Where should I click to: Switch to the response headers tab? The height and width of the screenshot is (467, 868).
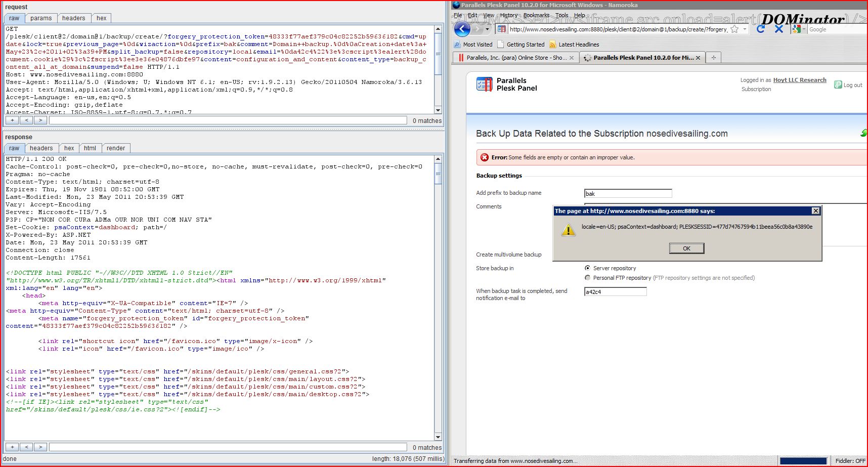pos(41,148)
